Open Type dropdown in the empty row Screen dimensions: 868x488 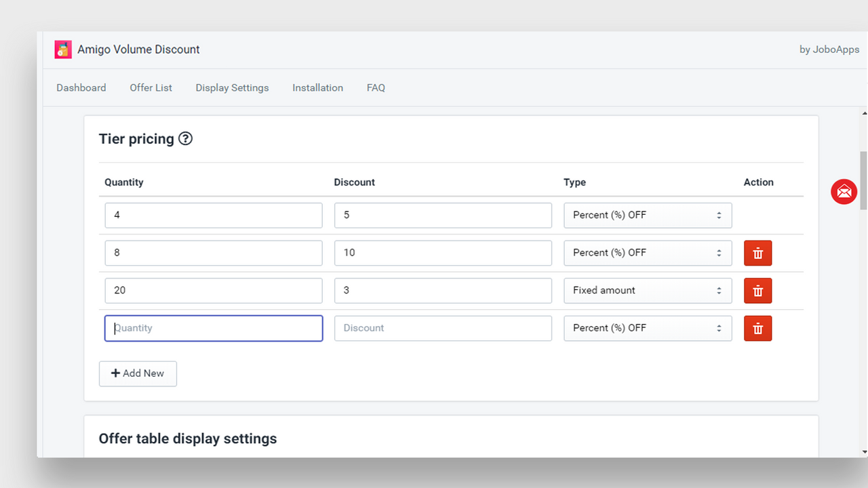coord(647,328)
